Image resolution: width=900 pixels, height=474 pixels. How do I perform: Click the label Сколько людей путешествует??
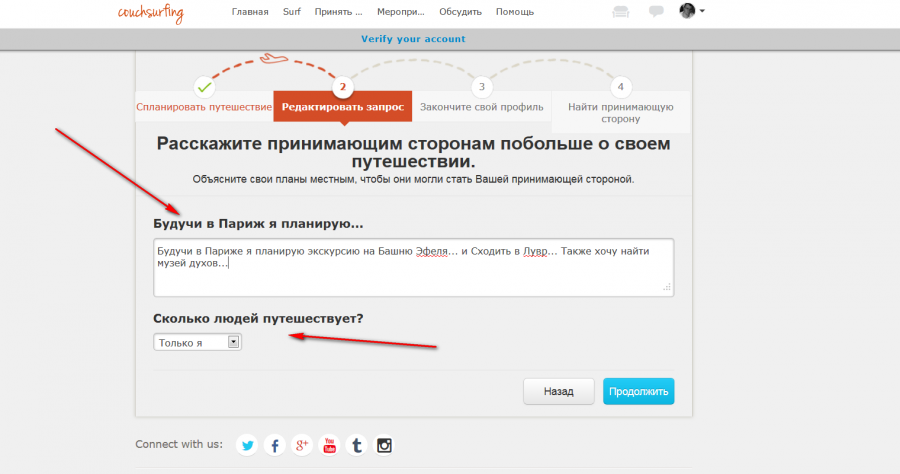pyautogui.click(x=258, y=318)
